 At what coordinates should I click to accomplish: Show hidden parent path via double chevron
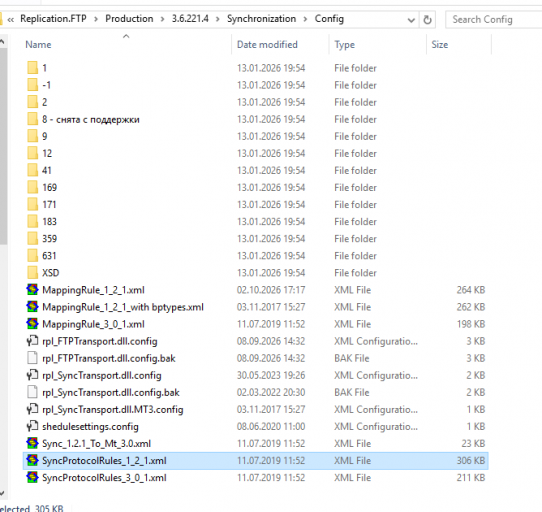pos(11,19)
